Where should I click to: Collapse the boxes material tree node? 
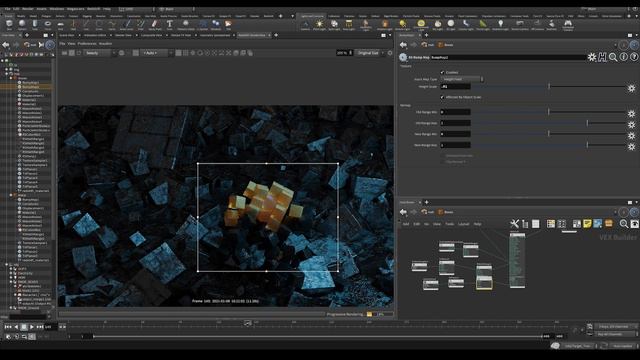[11, 78]
